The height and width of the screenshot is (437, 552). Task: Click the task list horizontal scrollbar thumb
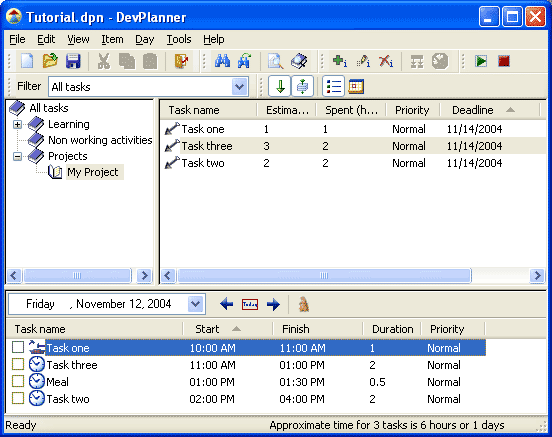pos(324,275)
